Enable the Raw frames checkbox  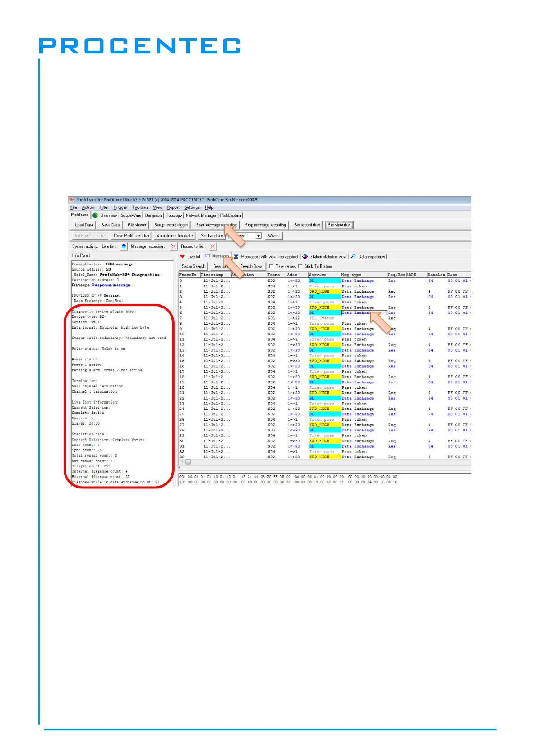pos(271,266)
